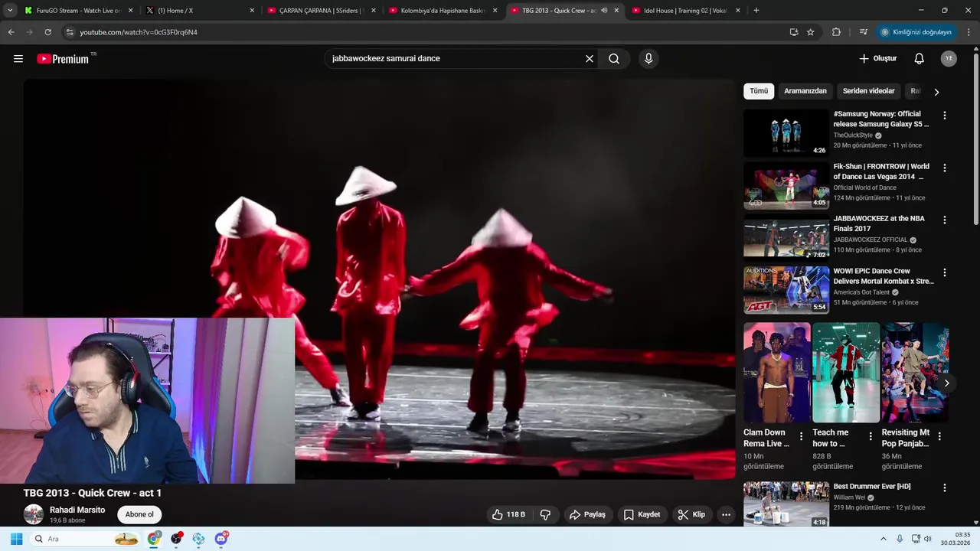
Task: Show next shorts with arrow
Action: click(946, 383)
